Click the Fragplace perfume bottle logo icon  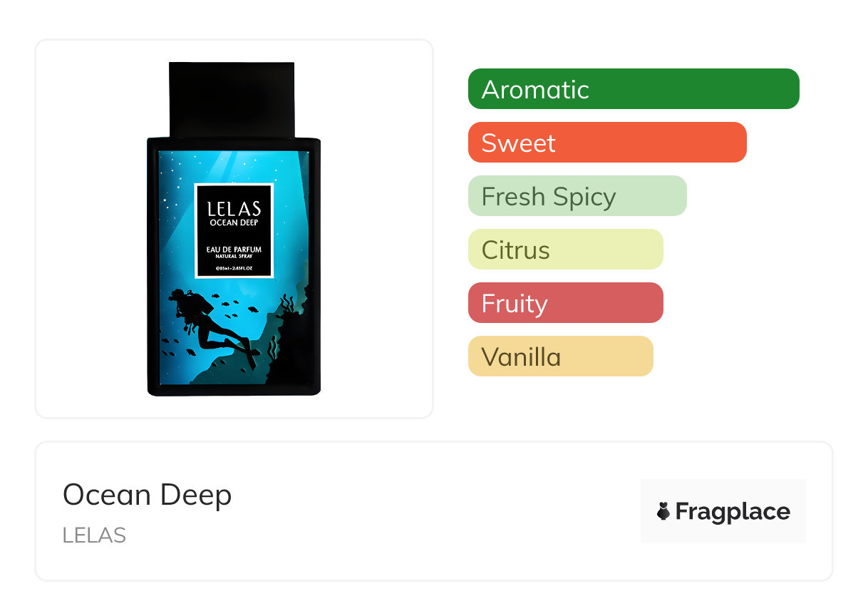point(663,511)
